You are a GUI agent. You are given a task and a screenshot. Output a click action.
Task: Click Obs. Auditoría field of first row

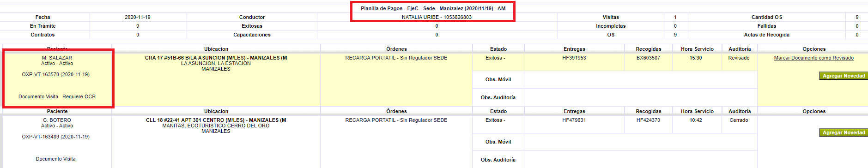(640, 97)
